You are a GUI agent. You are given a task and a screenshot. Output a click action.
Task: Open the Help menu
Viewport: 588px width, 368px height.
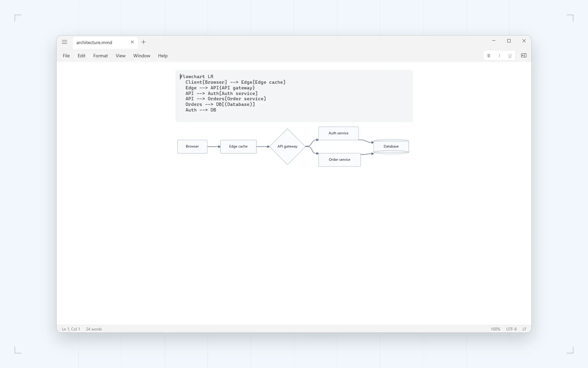163,56
